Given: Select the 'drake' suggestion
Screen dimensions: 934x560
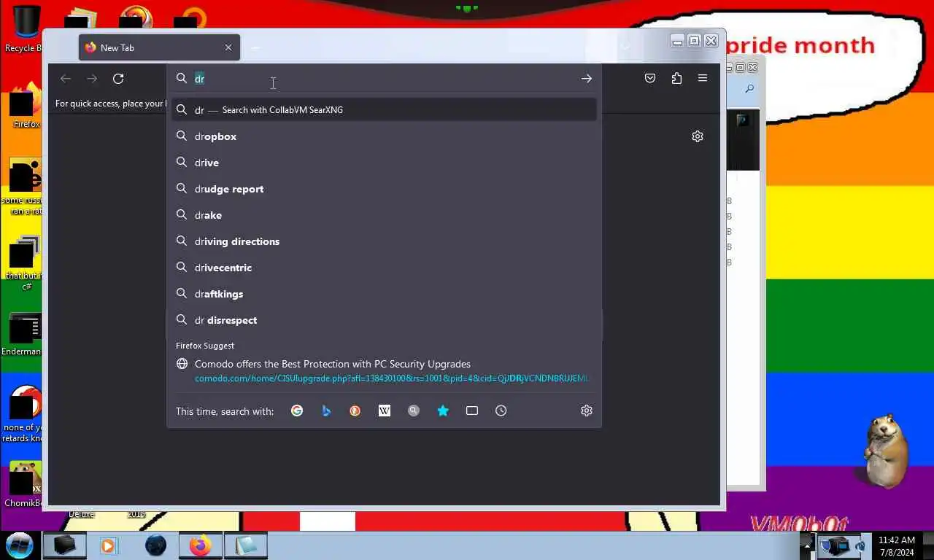Looking at the screenshot, I should click(x=385, y=215).
